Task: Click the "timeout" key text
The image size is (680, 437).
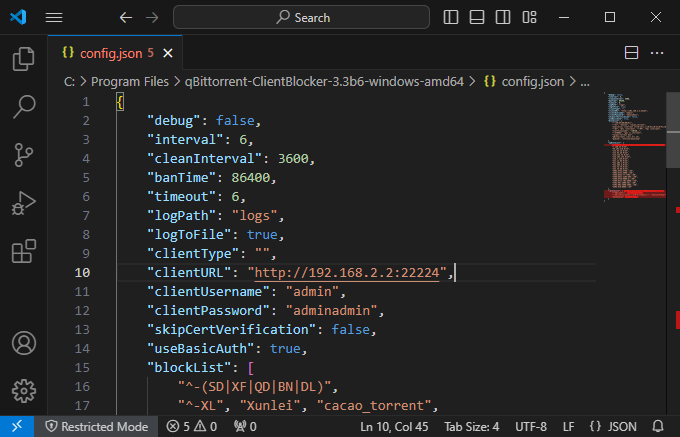Action: [181, 197]
